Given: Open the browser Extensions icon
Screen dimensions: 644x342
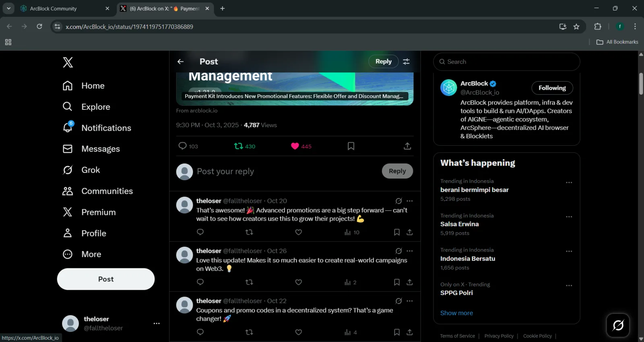Looking at the screenshot, I should (598, 27).
